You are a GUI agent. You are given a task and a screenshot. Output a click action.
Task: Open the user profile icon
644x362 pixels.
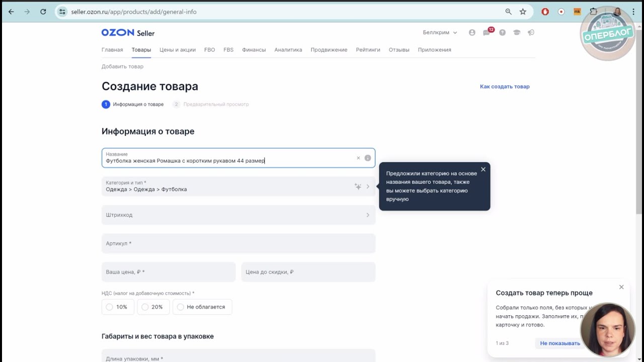[x=472, y=33]
